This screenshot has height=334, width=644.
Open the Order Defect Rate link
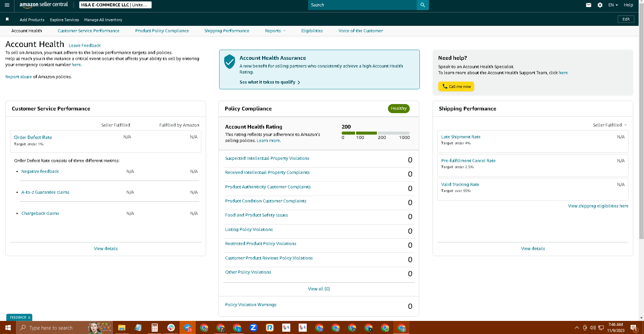33,138
